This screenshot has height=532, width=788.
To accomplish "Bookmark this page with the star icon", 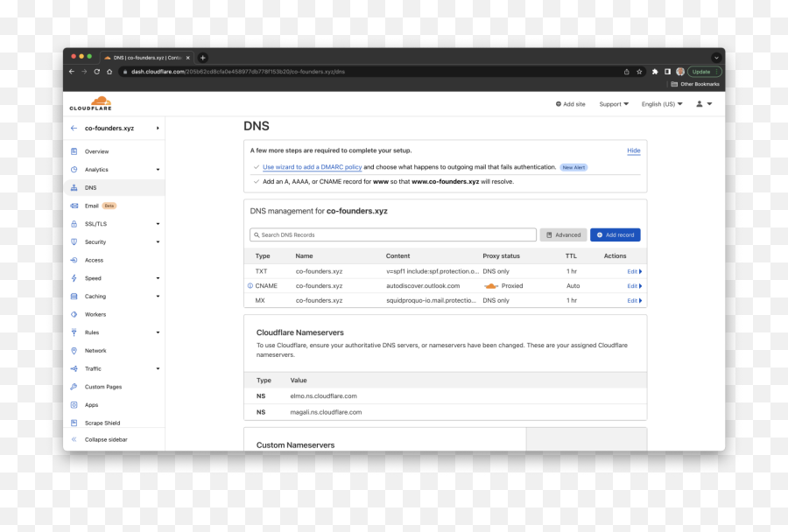I will coord(639,72).
